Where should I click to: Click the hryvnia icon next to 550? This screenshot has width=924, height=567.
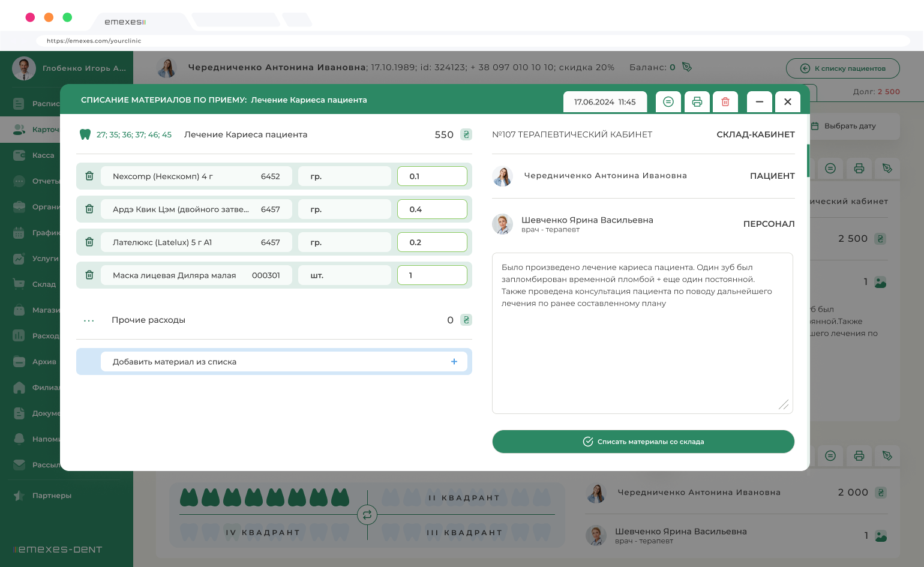tap(466, 134)
